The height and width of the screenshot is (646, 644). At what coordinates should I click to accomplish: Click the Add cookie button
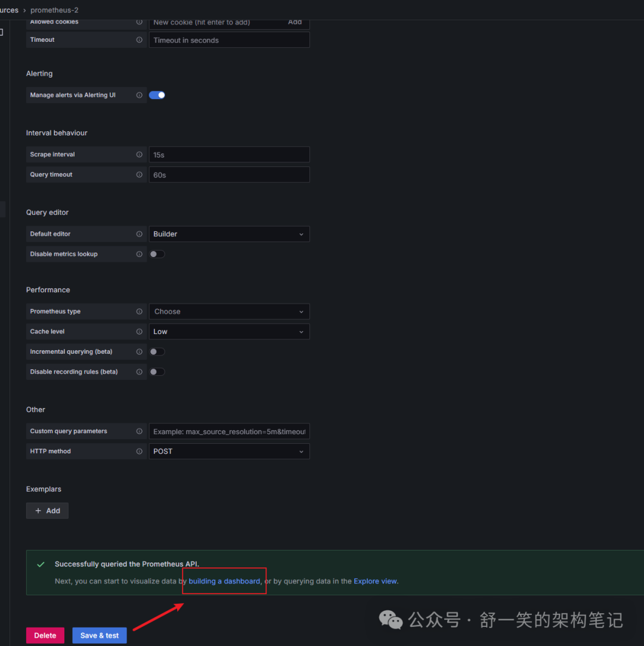click(x=295, y=22)
